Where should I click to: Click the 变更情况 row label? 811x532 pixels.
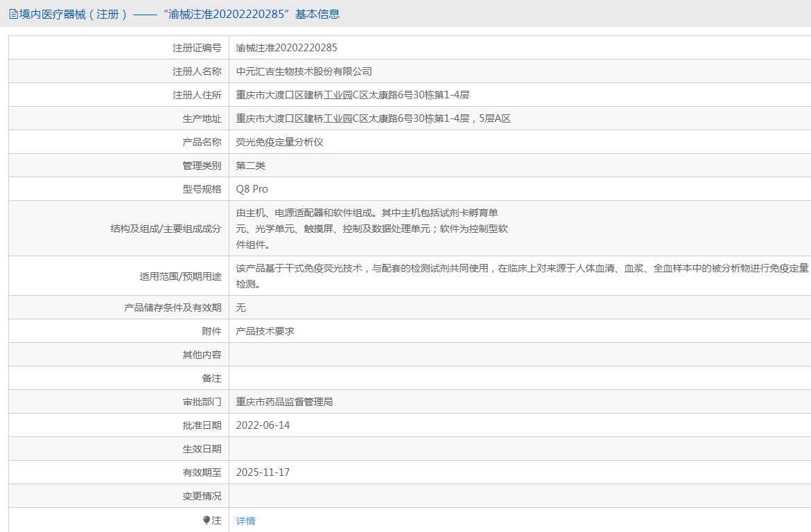pos(202,496)
